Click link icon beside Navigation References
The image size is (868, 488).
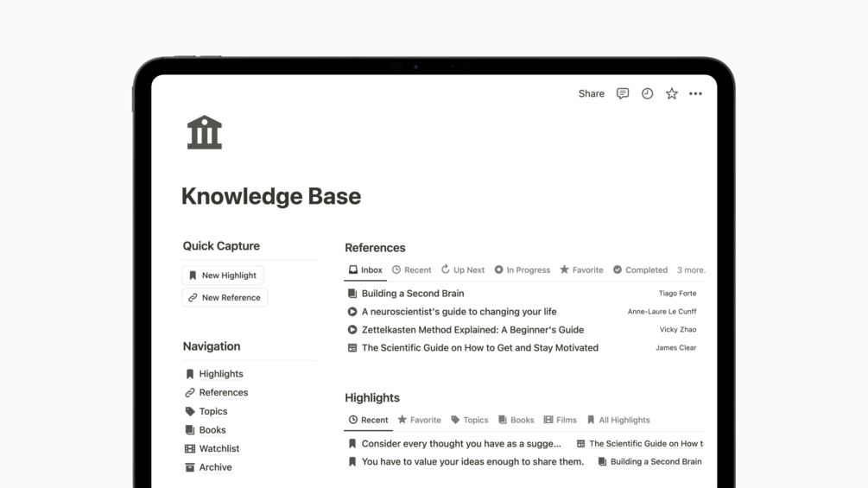coord(190,392)
